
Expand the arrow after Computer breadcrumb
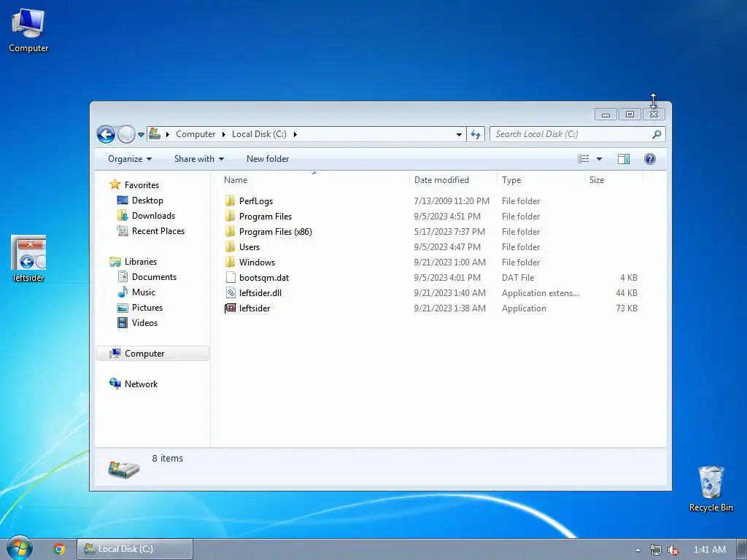224,134
